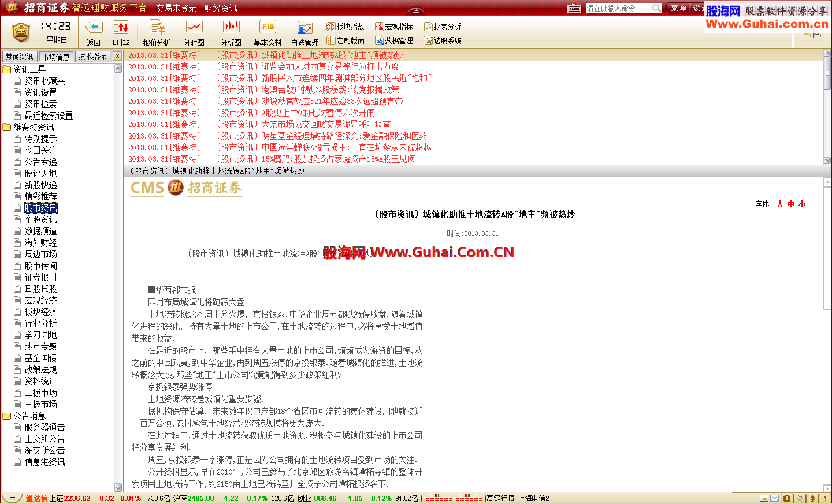Open headline 港澳台散户揭炒A股秘笈
Viewport: 832px width, 504px height.
(x=330, y=89)
